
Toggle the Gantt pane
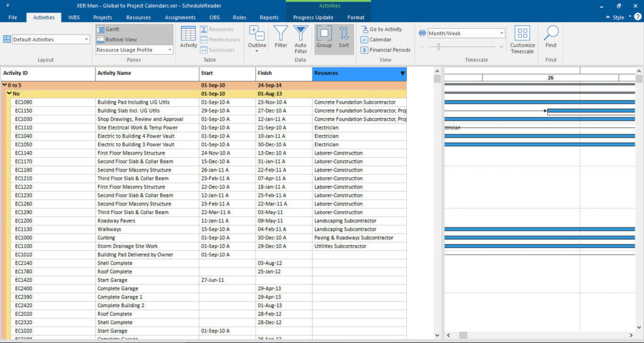(x=108, y=29)
